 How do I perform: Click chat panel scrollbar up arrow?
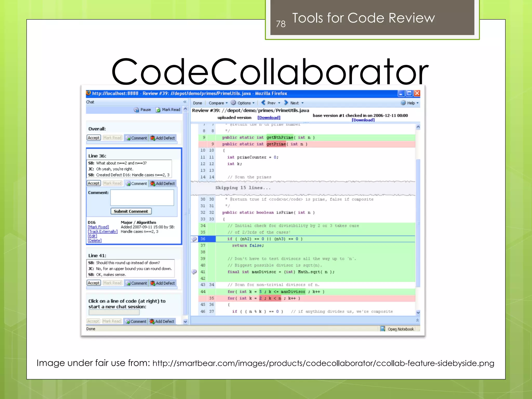185,109
